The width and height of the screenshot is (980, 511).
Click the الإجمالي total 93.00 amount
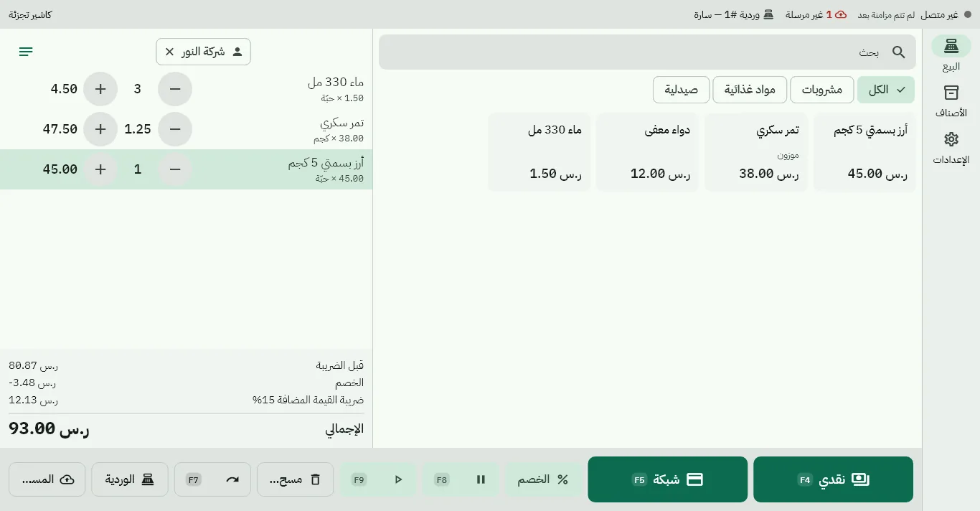pos(50,429)
